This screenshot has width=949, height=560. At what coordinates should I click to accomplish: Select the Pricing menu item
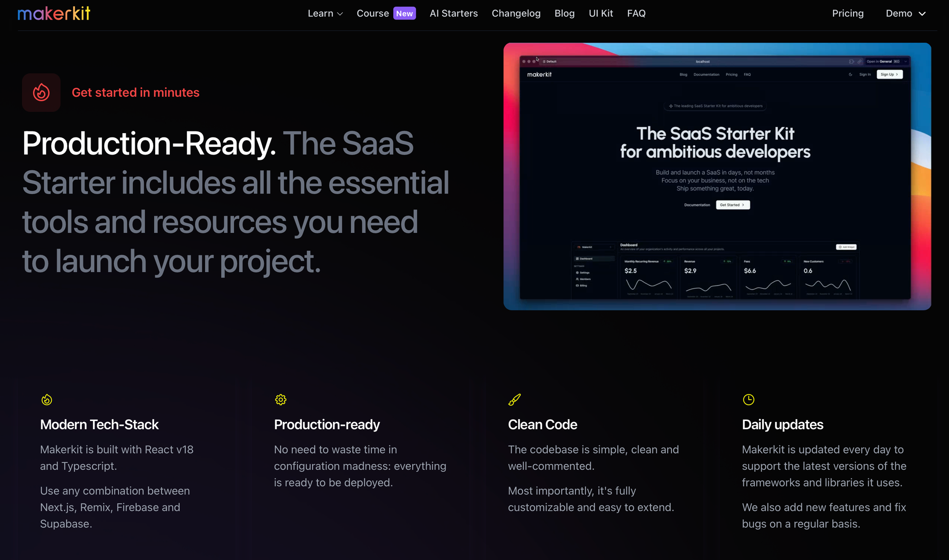point(848,13)
